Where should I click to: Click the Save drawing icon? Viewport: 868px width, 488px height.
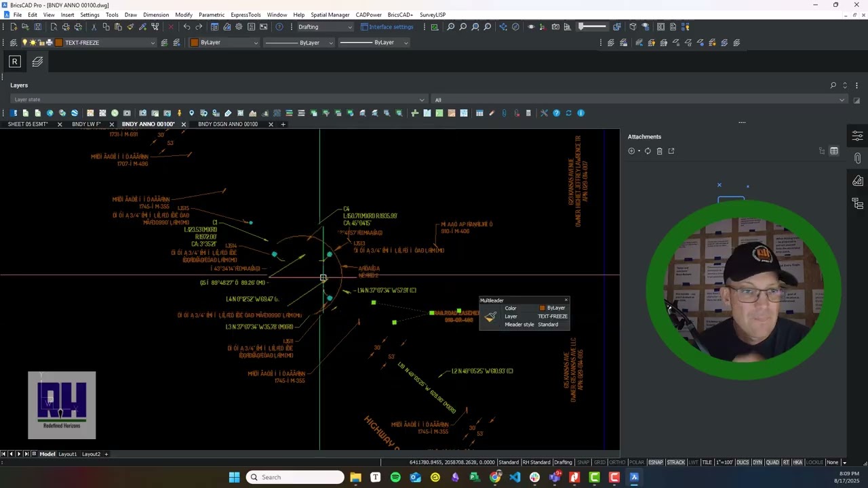click(x=37, y=27)
